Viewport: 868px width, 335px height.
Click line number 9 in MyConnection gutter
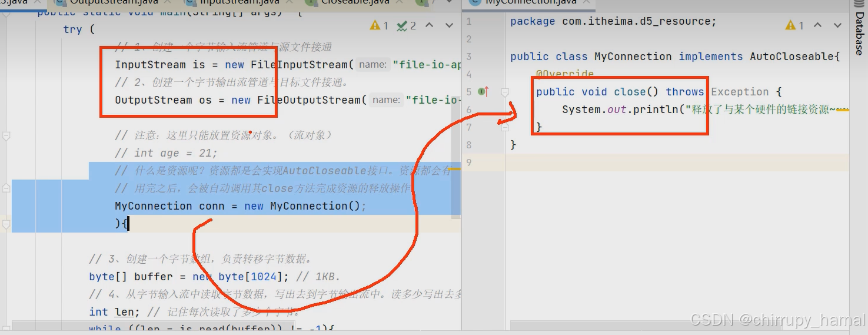[469, 163]
